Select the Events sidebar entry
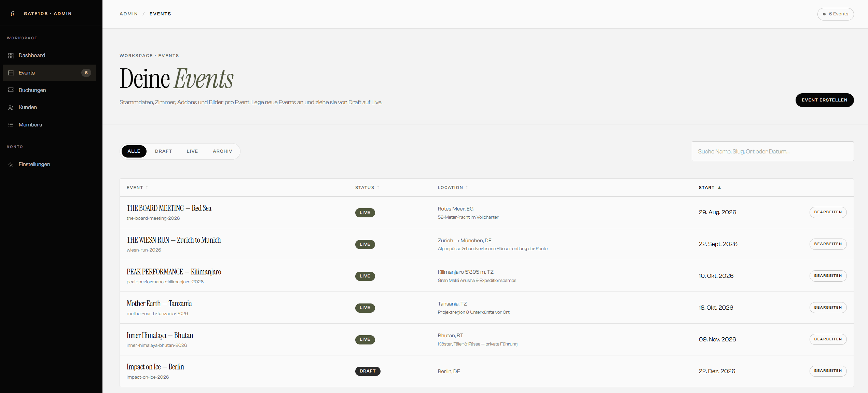 (50, 73)
